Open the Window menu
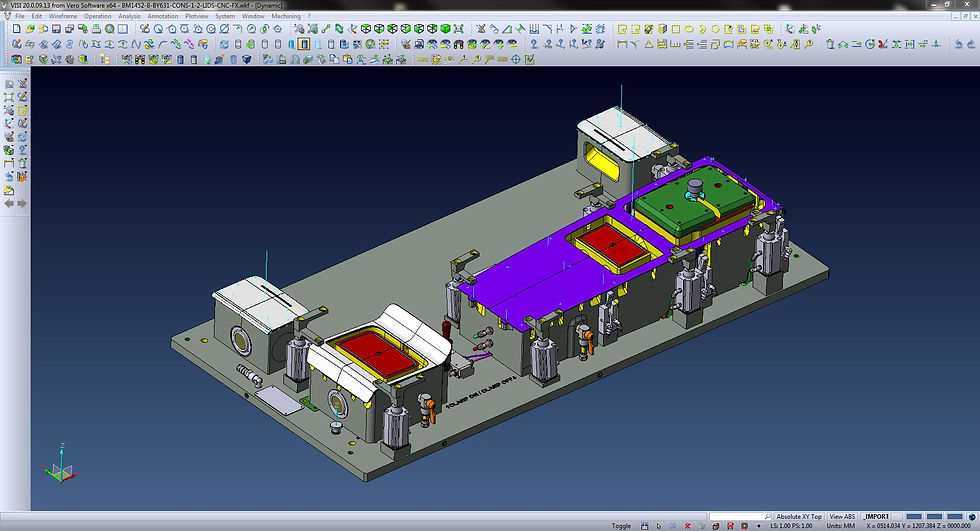 253,16
